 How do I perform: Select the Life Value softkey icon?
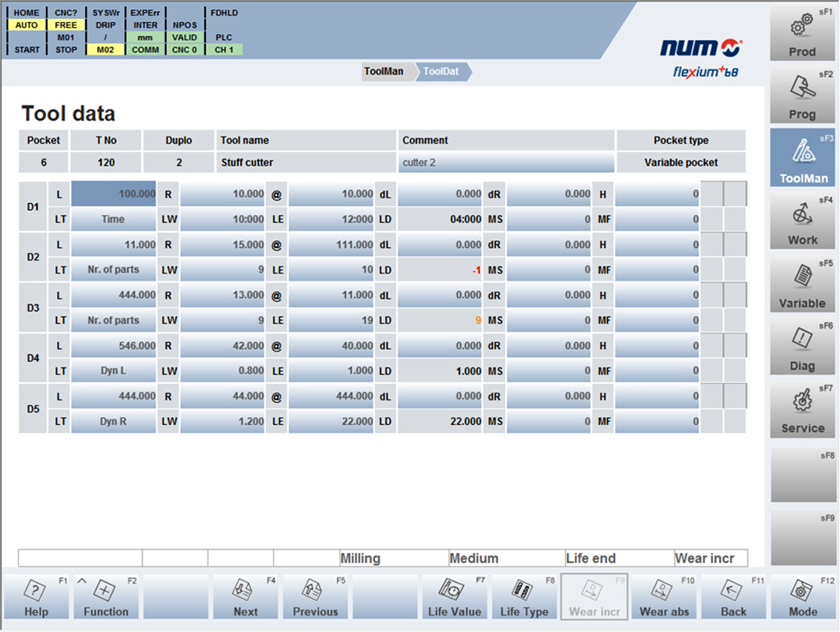455,595
